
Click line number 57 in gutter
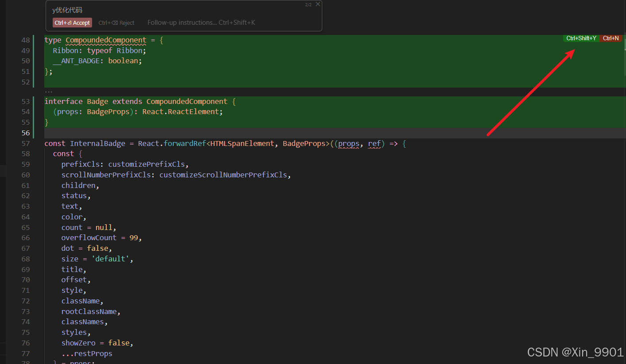tap(25, 143)
